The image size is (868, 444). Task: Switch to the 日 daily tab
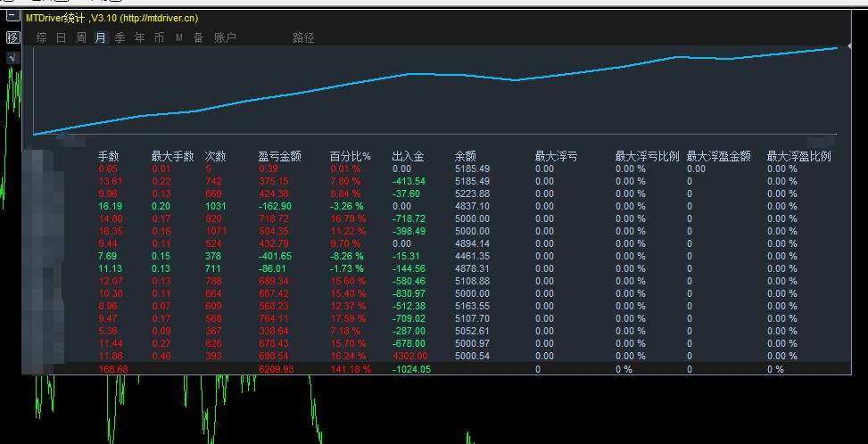tap(61, 37)
